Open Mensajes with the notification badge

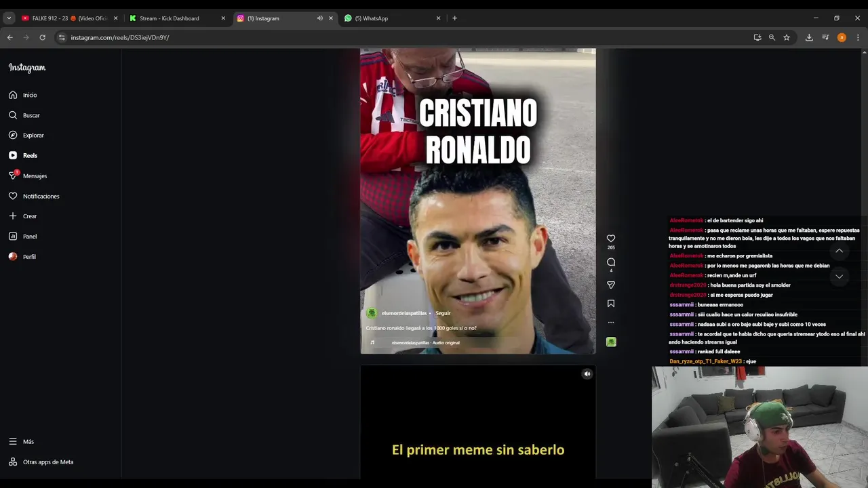coord(28,176)
